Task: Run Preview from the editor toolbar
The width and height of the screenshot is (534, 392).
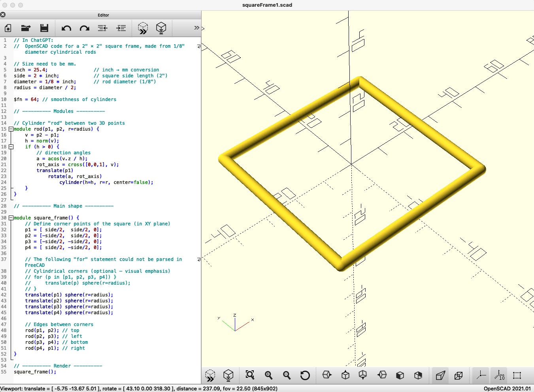Action: 143,28
